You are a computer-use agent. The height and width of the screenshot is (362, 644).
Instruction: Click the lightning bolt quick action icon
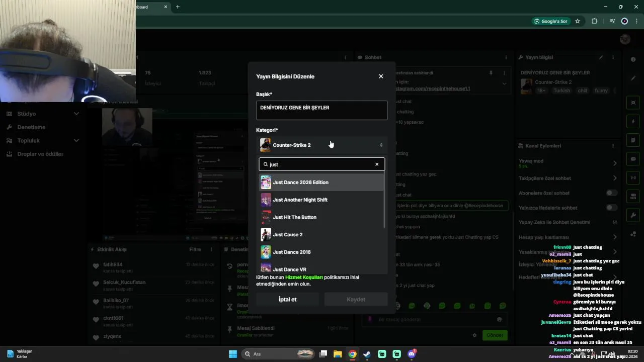(x=633, y=122)
